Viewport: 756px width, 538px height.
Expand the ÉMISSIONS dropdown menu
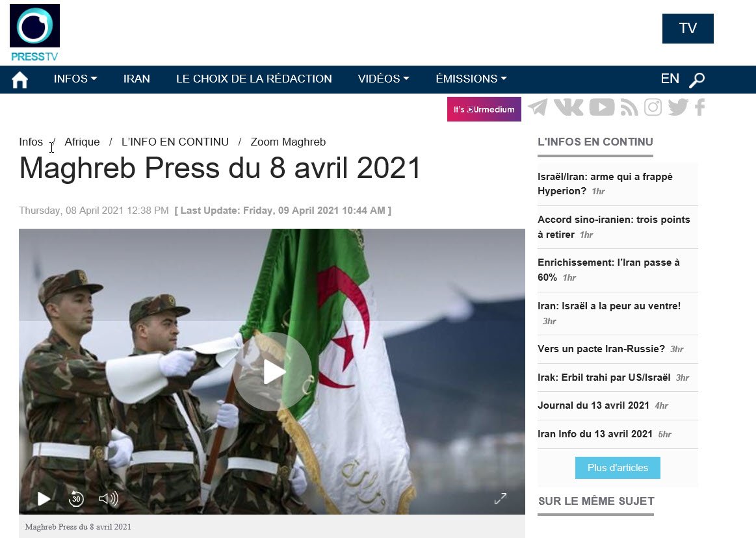point(471,79)
